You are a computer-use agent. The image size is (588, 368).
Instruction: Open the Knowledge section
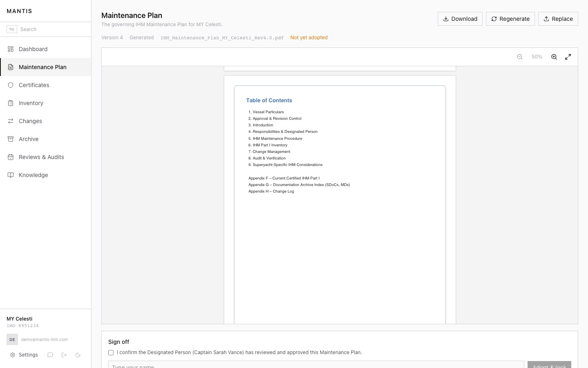46,175
